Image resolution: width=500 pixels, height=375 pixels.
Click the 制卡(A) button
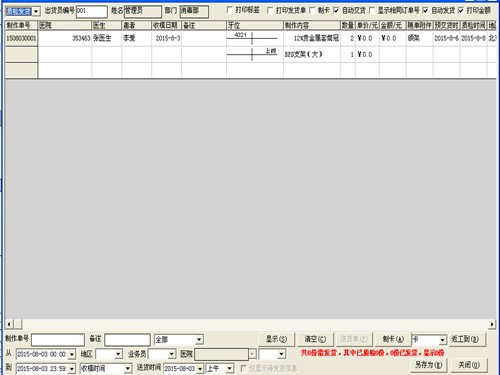(x=393, y=339)
